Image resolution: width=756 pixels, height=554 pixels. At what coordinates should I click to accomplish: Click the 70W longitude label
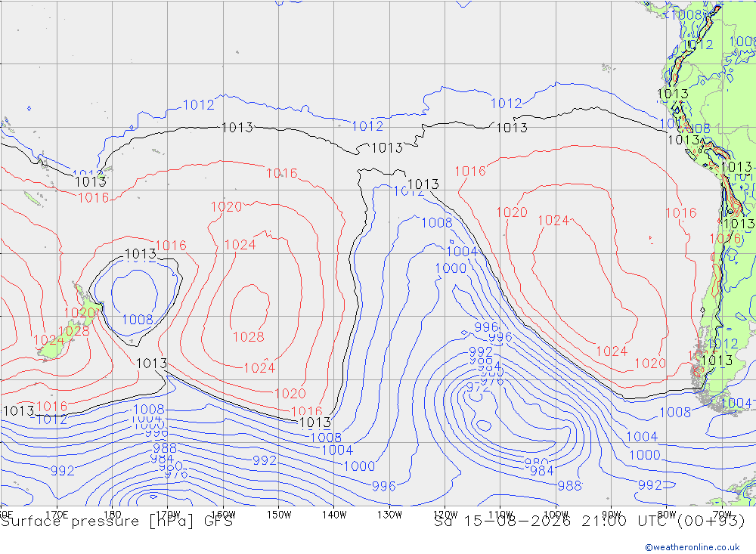point(722,515)
